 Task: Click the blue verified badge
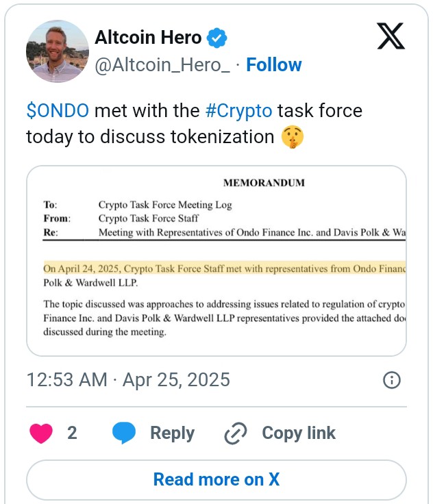coord(217,38)
